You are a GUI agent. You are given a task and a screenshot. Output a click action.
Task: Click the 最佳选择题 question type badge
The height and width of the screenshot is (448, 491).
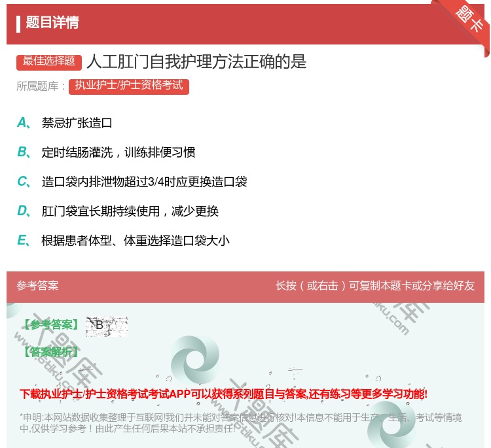[49, 61]
